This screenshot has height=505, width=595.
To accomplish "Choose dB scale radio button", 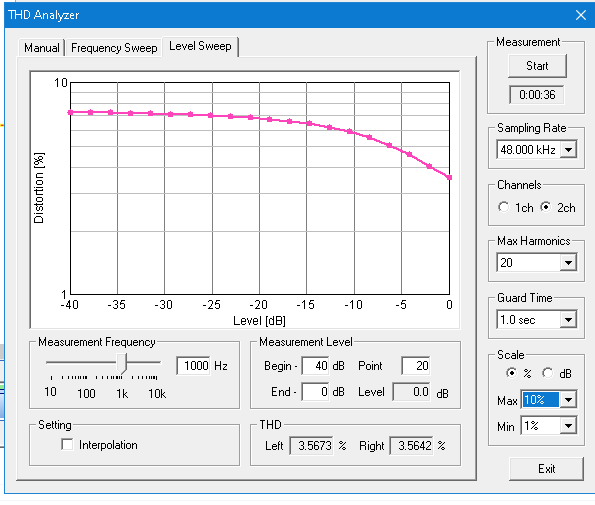I will click(547, 373).
